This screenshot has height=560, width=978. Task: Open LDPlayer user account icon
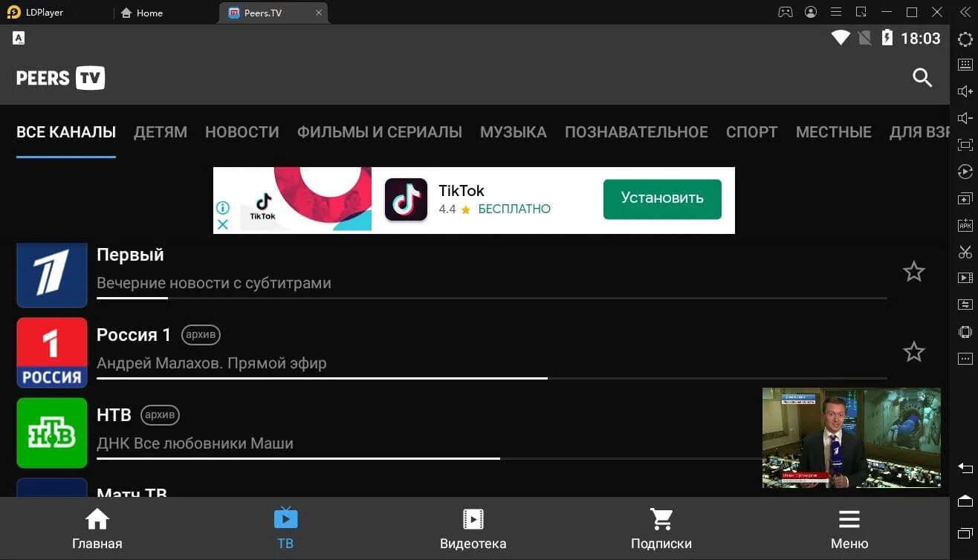pyautogui.click(x=811, y=12)
